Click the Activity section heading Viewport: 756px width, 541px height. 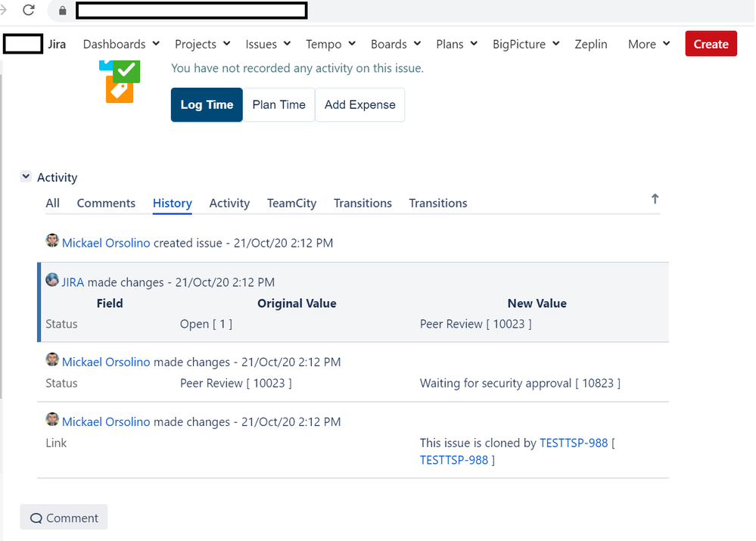pos(58,178)
